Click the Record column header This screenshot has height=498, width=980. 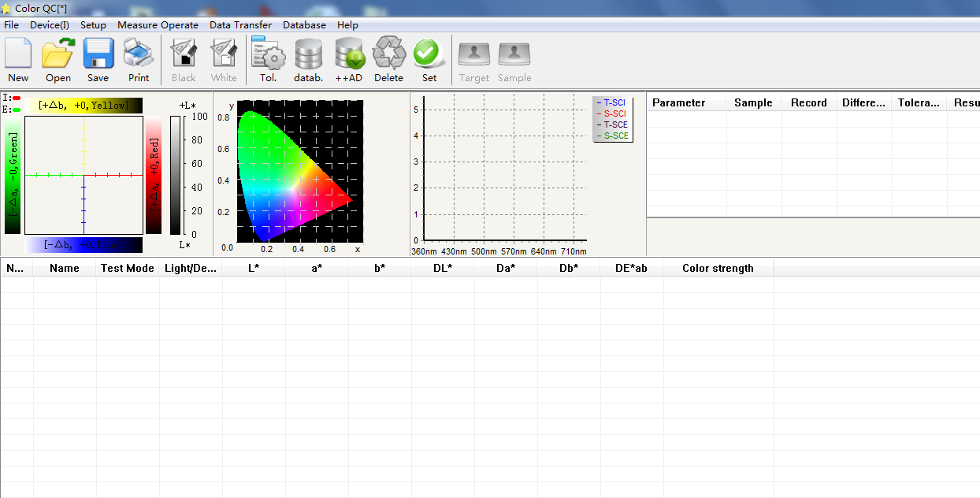pyautogui.click(x=809, y=102)
